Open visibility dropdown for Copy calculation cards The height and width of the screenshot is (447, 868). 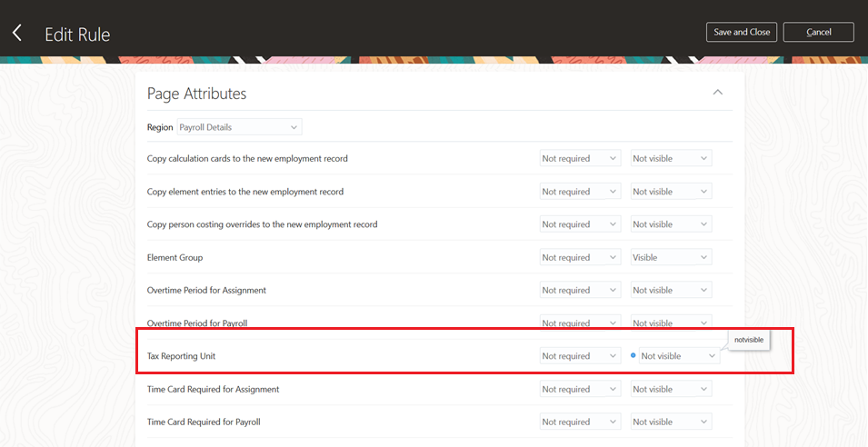tap(671, 158)
